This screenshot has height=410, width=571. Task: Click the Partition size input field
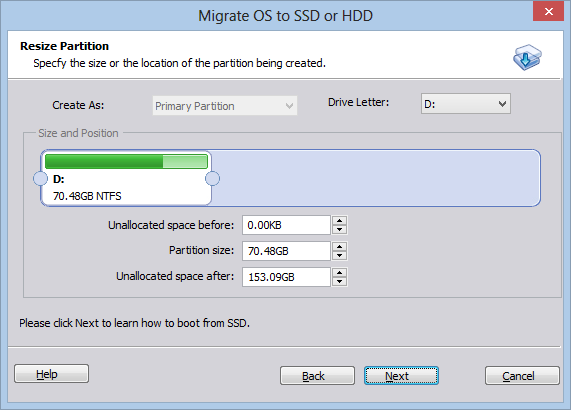tap(286, 251)
